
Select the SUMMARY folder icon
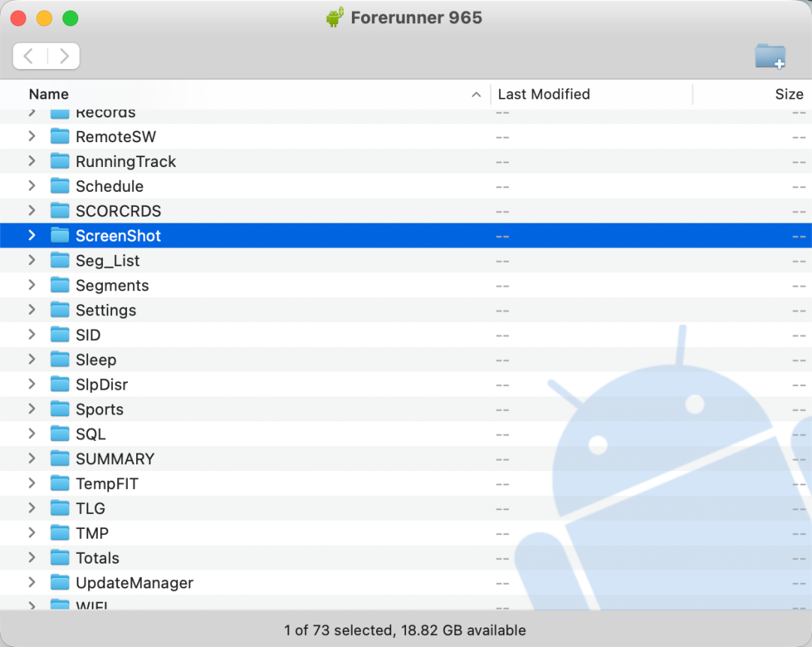pyautogui.click(x=60, y=459)
